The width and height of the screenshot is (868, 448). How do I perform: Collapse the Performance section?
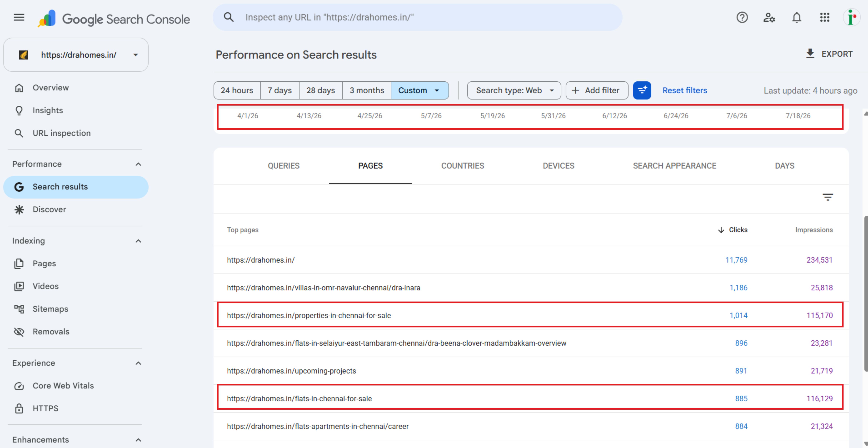[138, 164]
